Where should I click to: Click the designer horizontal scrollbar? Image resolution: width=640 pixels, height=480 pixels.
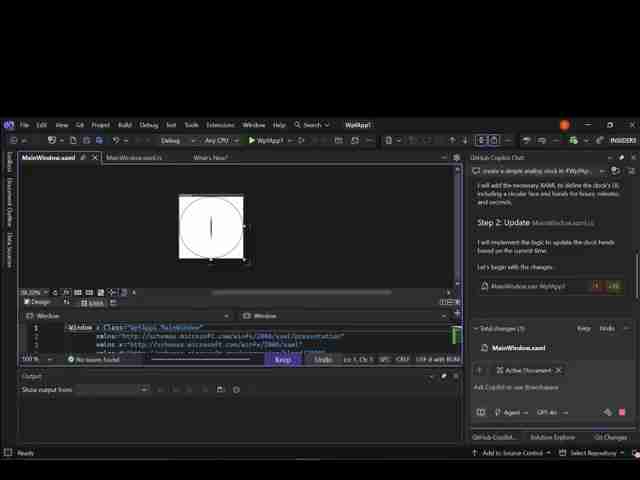point(302,292)
